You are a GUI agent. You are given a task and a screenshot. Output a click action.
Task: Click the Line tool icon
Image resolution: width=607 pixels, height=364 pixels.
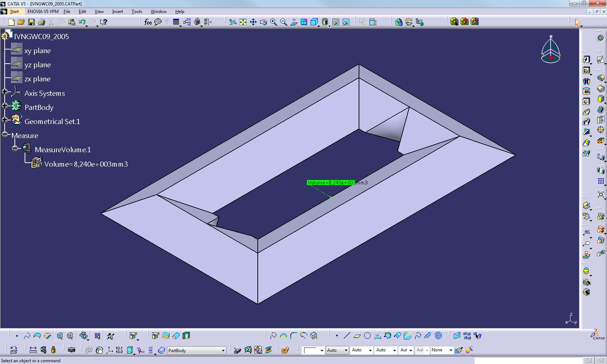[347, 336]
